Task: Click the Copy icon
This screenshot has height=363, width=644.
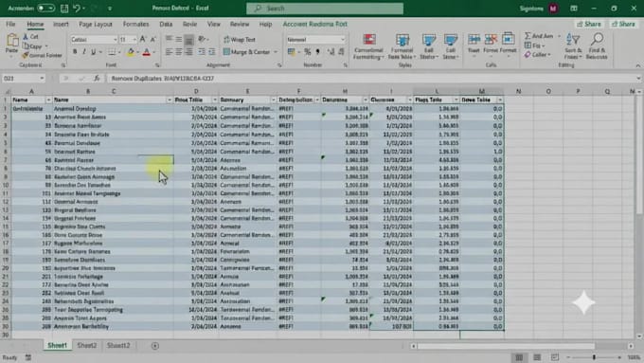Action: pyautogui.click(x=26, y=46)
